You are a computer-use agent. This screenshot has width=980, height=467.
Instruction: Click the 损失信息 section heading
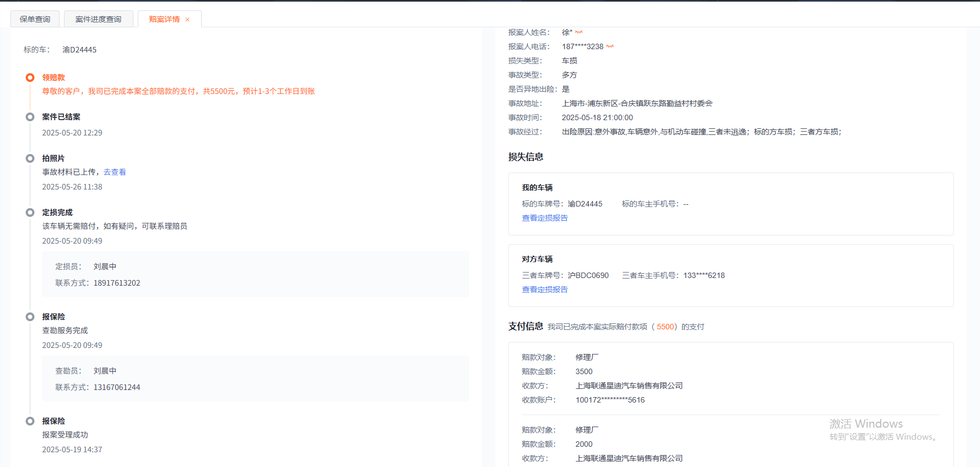525,157
